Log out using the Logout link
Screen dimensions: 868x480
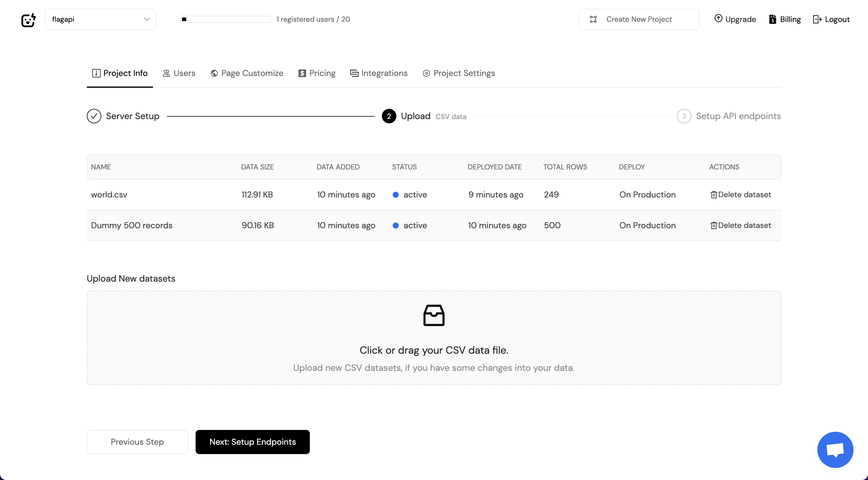pyautogui.click(x=831, y=19)
